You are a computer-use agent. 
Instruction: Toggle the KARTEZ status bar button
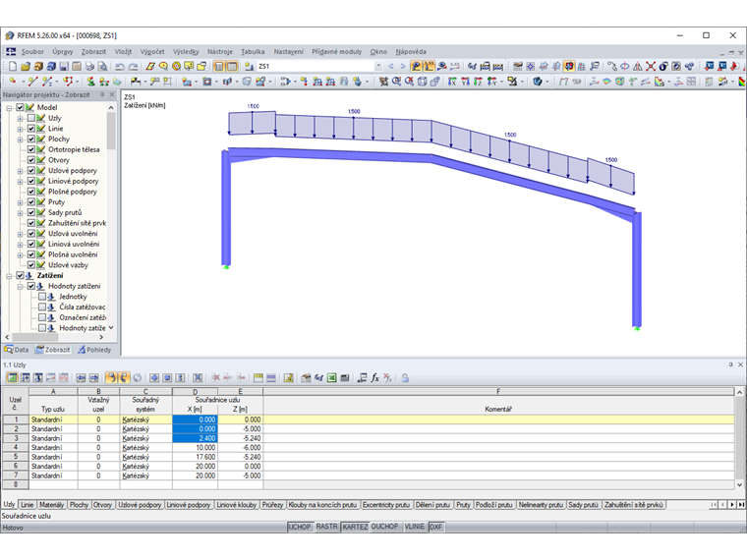tap(355, 527)
